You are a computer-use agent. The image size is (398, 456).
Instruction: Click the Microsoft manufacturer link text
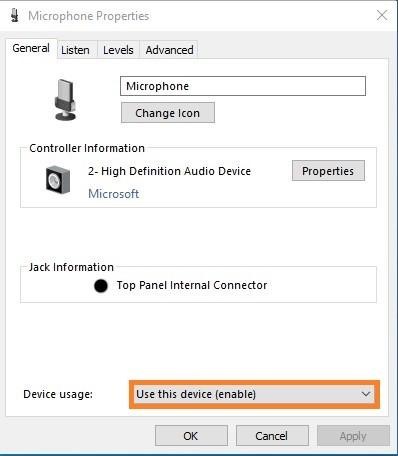click(x=113, y=194)
